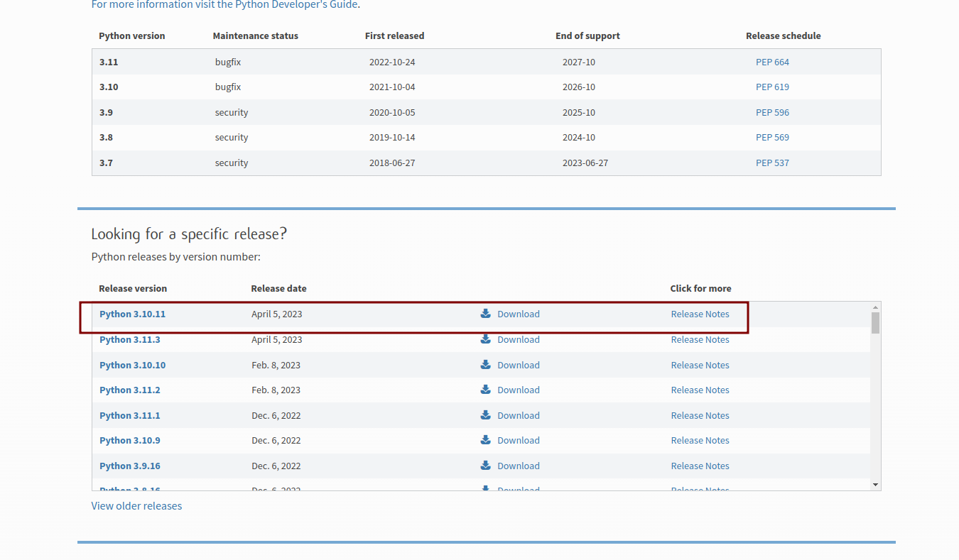959x560 pixels.
Task: Click the 2023-06-27 end of support value
Action: 585,163
